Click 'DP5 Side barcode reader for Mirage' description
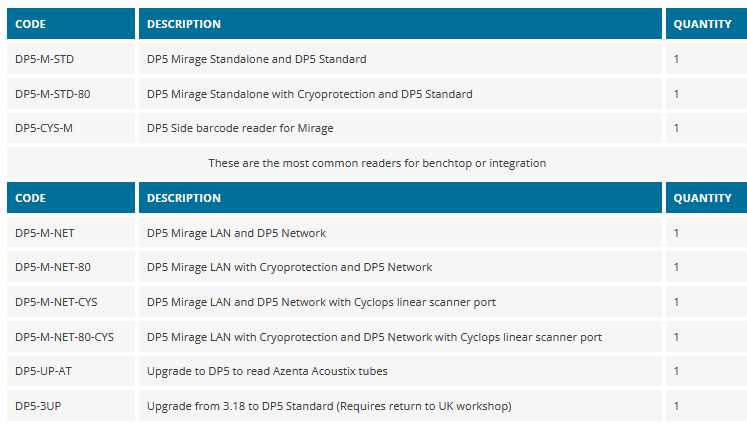Viewport: 747px width, 437px height. (x=240, y=128)
